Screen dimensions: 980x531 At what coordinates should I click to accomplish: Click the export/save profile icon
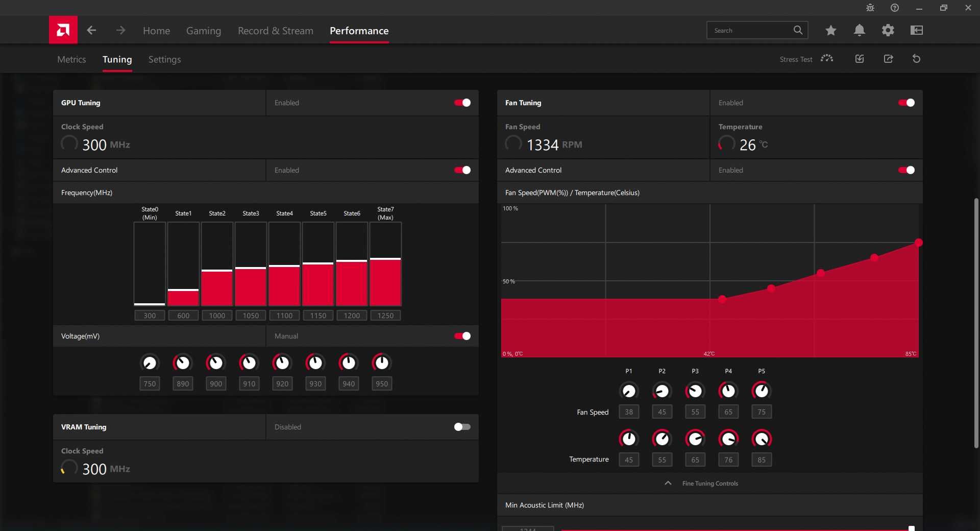pos(888,59)
